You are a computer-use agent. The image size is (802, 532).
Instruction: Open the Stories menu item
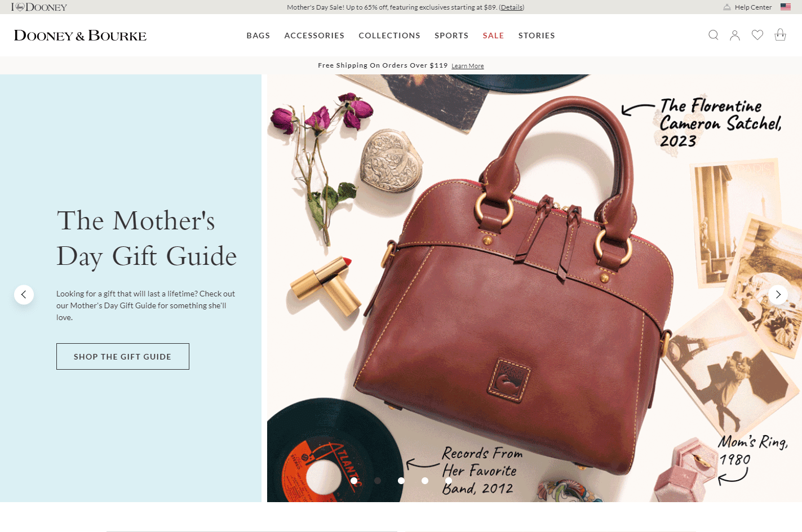pyautogui.click(x=537, y=36)
